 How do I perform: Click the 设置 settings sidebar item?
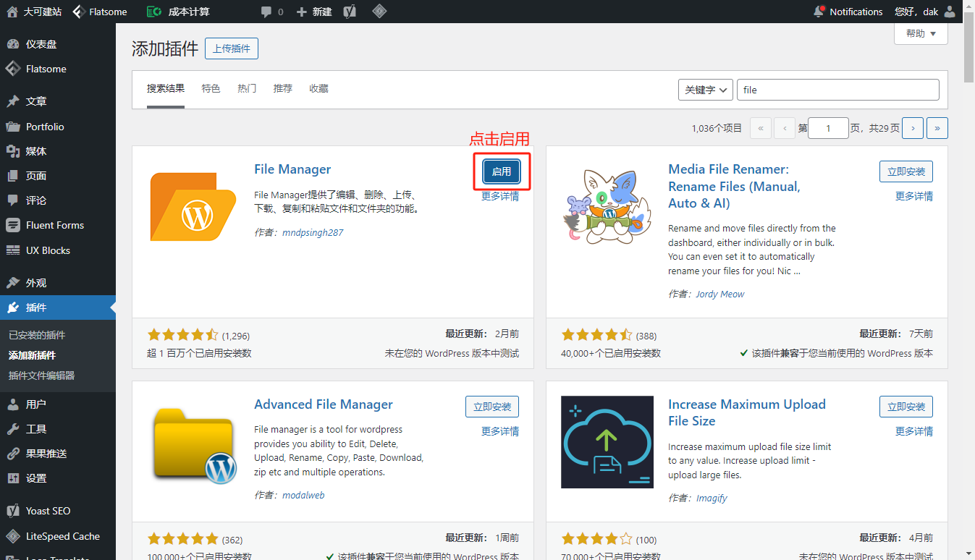[36, 478]
